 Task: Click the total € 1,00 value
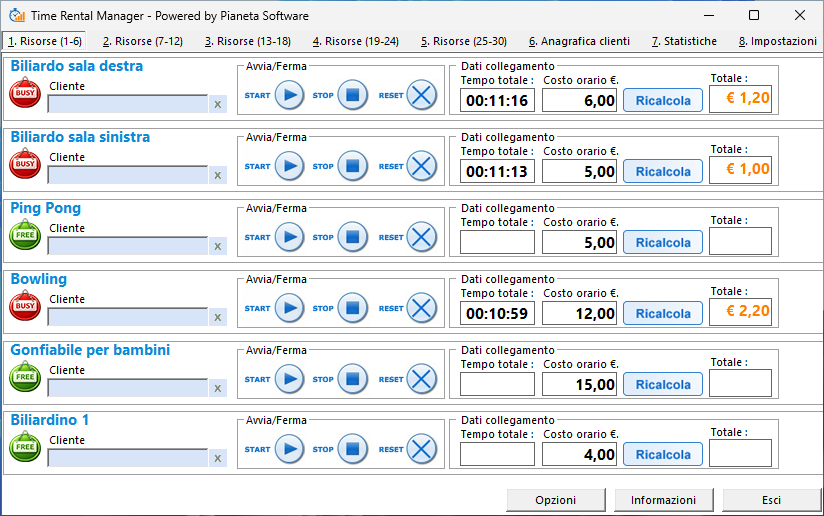coord(740,169)
